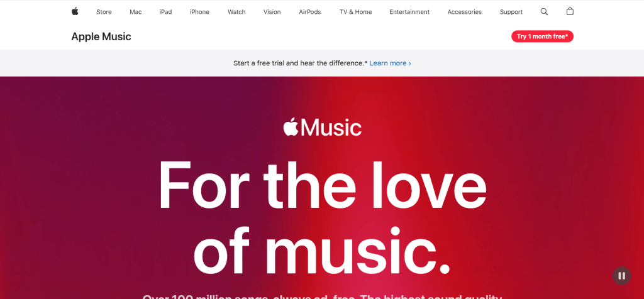
Task: Select iPhone in the navigation bar
Action: (x=199, y=12)
